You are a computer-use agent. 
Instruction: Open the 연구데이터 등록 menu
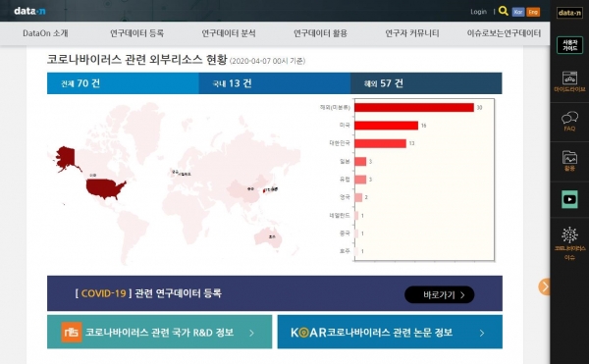[136, 33]
